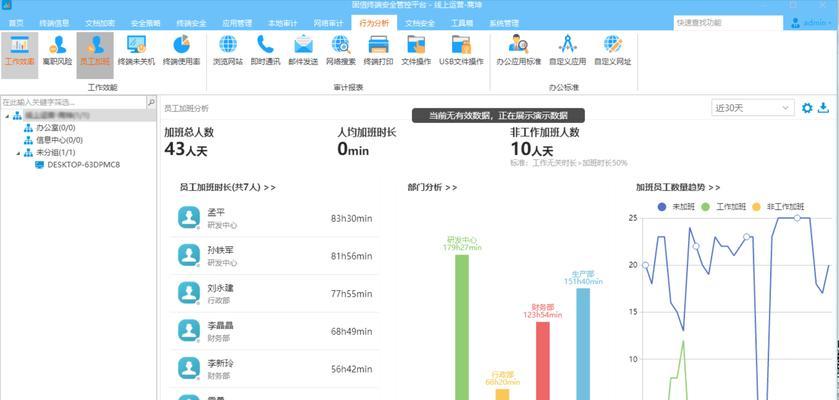Click the 77h55min overtime value
The image size is (839, 400).
pyautogui.click(x=351, y=294)
